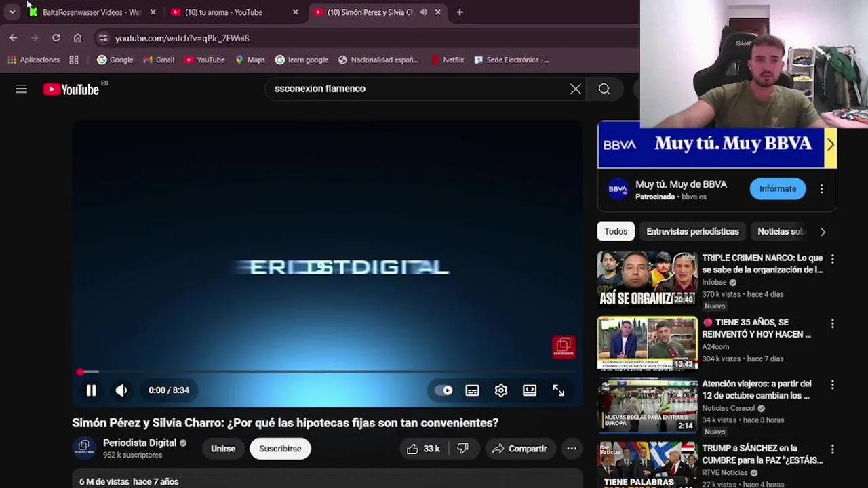Like the video with 33 k
This screenshot has width=868, height=488.
point(423,449)
